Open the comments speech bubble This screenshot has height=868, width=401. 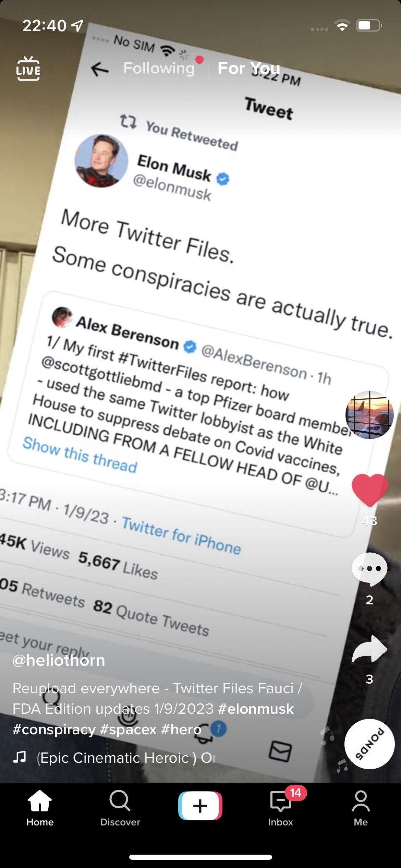point(369,569)
